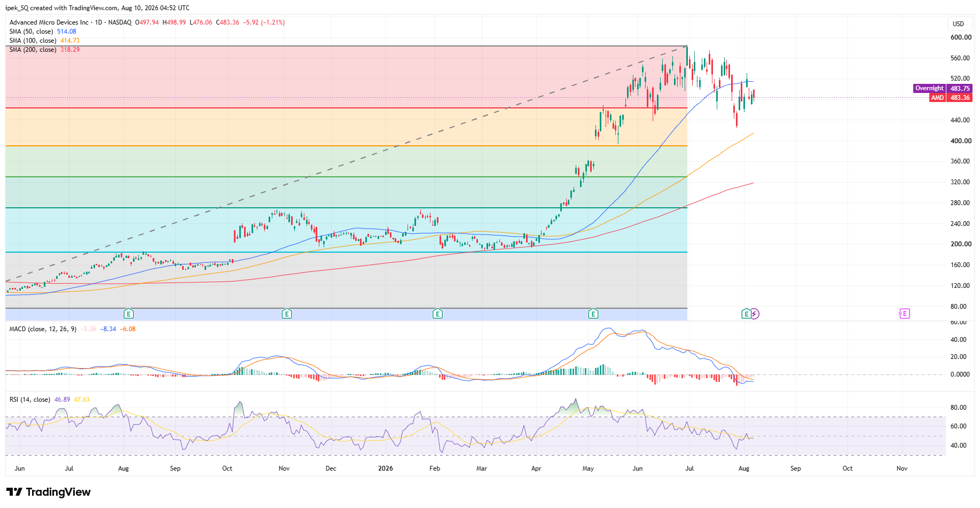The height and width of the screenshot is (508, 980).
Task: Click the high value "H498.99"
Action: [x=174, y=22]
